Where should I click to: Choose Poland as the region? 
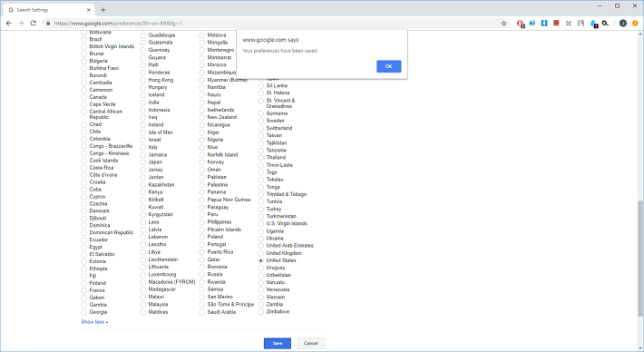202,237
